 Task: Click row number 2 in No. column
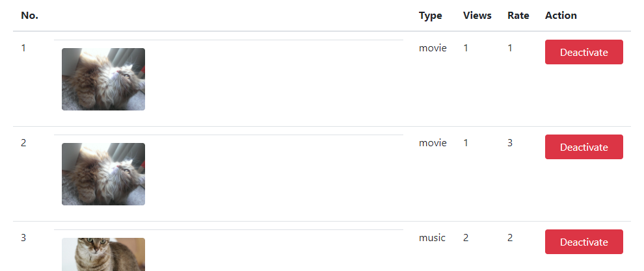23,143
